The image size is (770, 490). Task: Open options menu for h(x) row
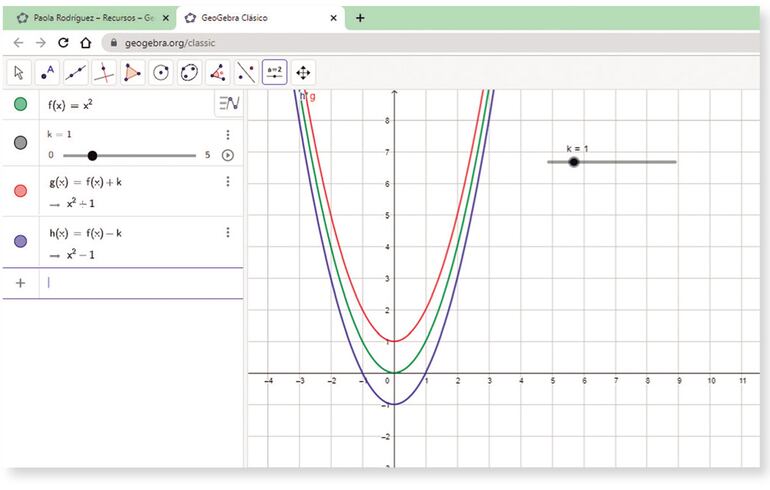228,232
